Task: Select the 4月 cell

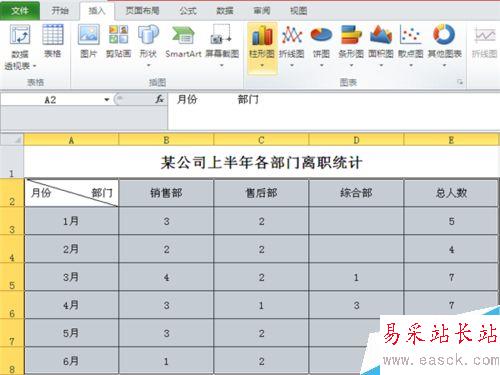Action: [71, 305]
